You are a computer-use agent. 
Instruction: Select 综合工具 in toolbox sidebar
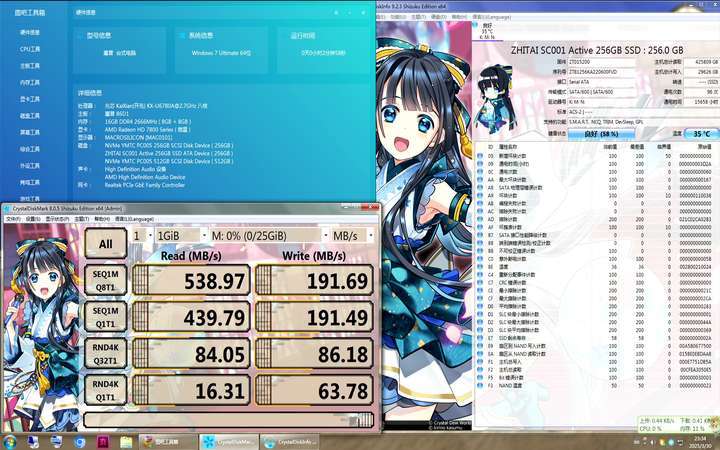(x=30, y=149)
